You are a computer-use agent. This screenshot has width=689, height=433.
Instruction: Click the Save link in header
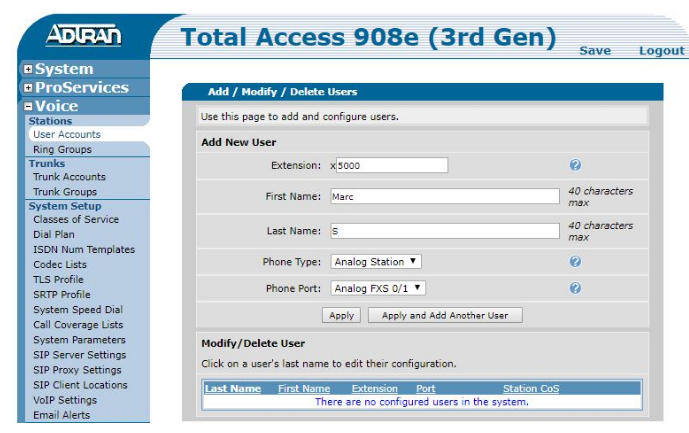[x=595, y=51]
